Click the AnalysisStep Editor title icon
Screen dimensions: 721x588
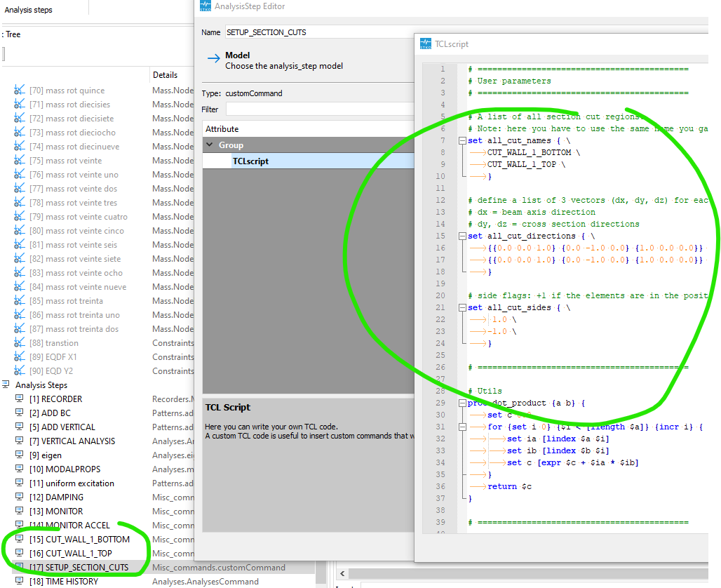click(205, 6)
